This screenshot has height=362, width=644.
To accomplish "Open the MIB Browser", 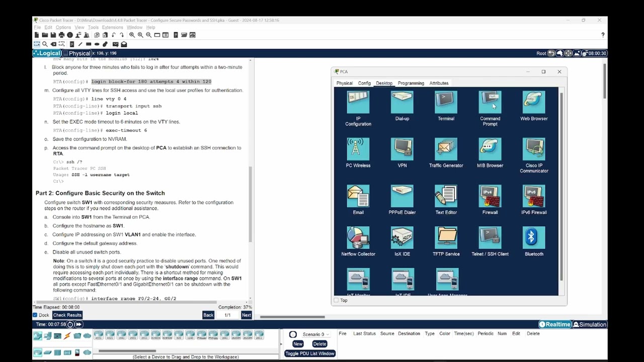I will [x=490, y=149].
